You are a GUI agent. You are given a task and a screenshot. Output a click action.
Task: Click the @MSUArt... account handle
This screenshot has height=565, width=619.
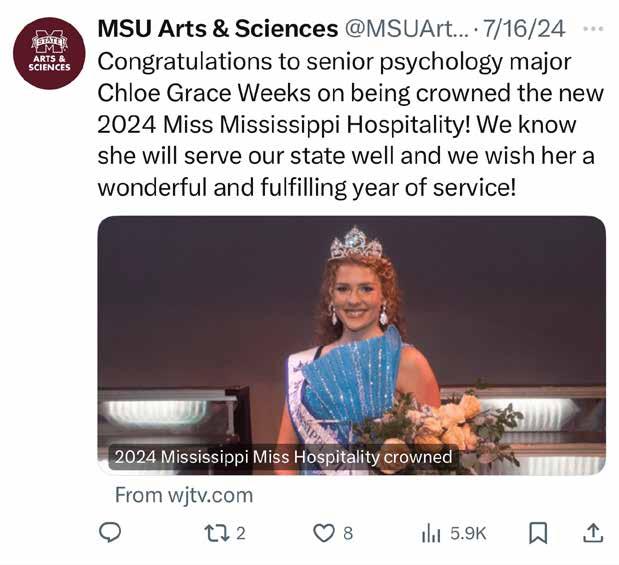[406, 29]
